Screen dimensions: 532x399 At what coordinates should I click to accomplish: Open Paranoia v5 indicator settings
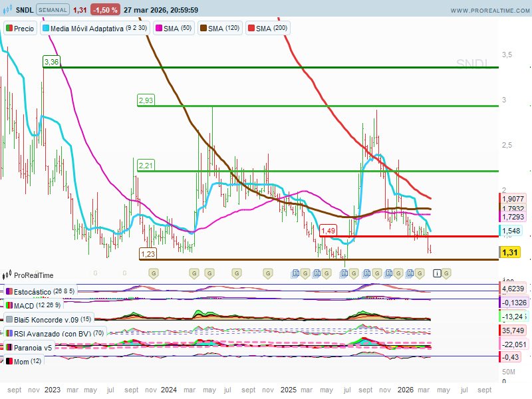pos(29,347)
